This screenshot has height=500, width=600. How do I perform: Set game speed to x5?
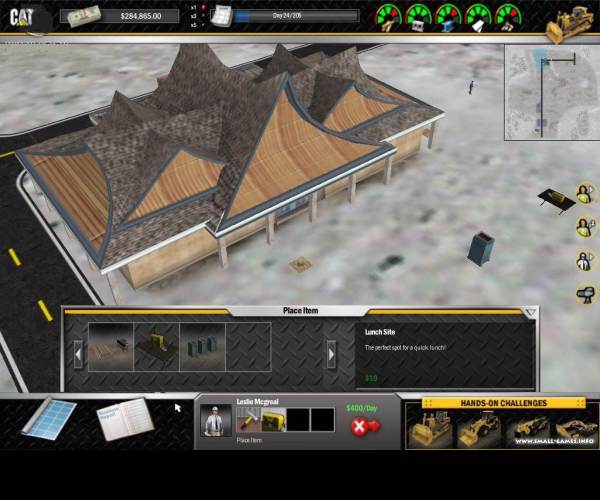[x=199, y=25]
